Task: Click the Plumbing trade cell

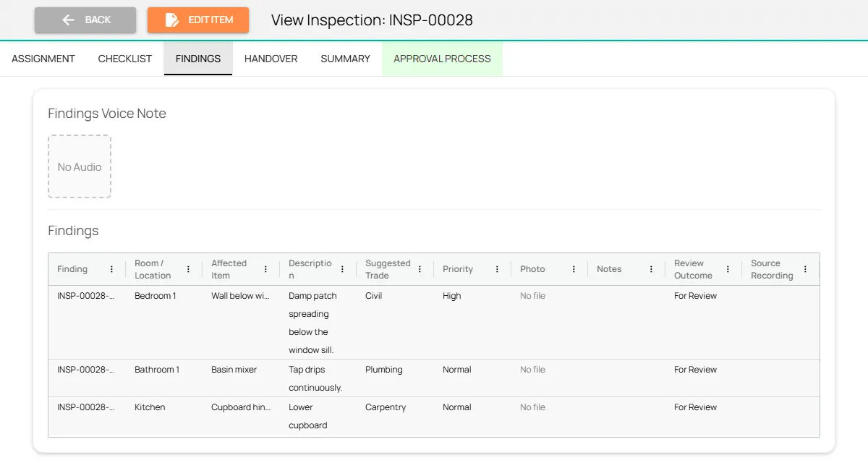Action: point(384,370)
